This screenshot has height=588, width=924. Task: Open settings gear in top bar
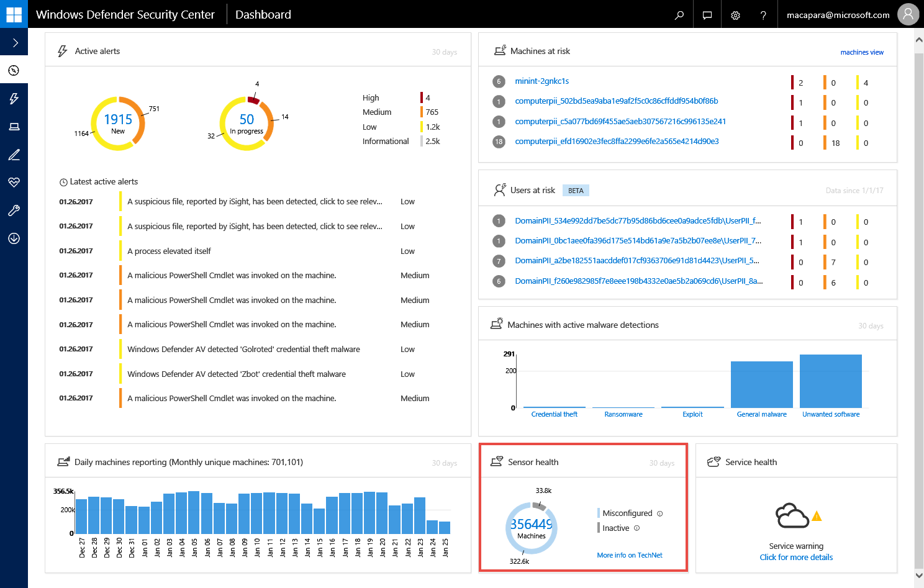pos(735,15)
